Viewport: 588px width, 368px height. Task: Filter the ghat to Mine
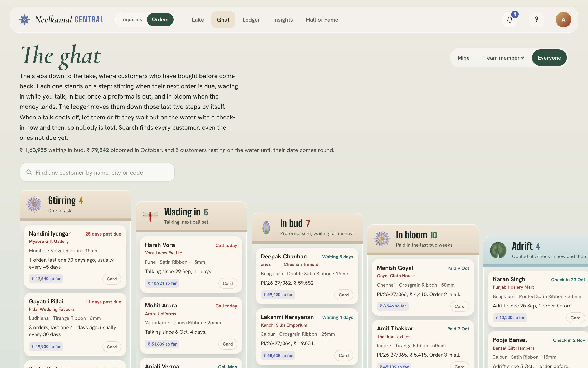(x=463, y=58)
